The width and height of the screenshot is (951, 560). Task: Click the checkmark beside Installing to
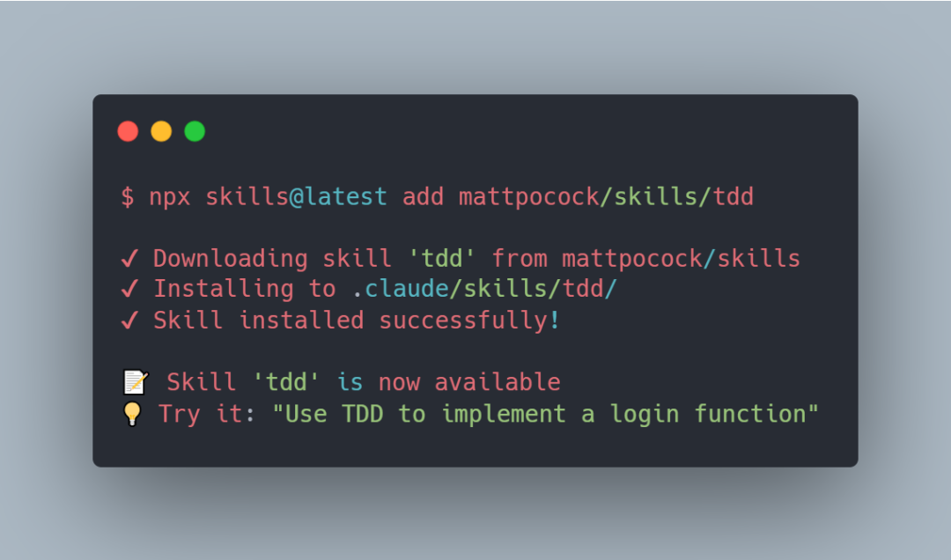[129, 288]
